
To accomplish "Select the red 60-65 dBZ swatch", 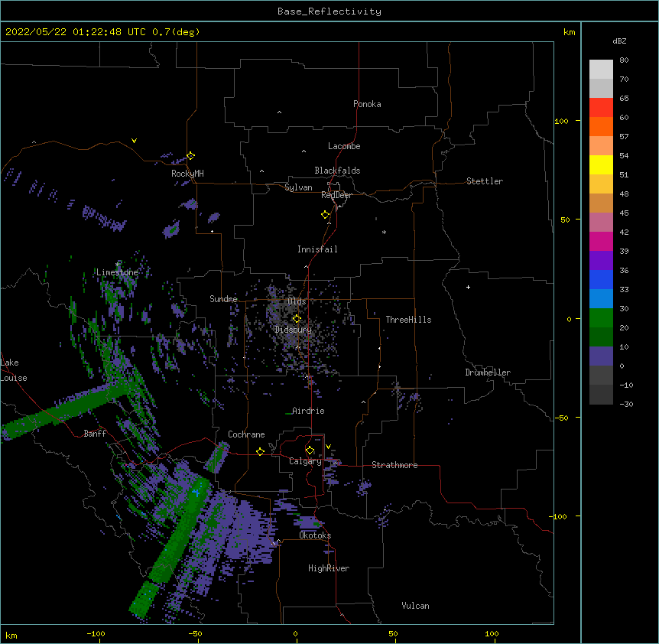I will 601,108.
